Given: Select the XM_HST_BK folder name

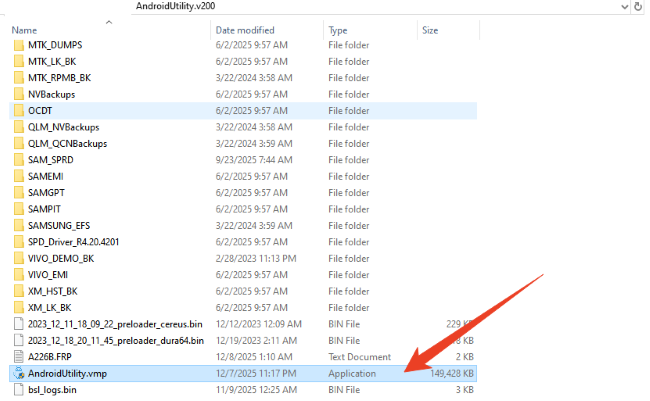Looking at the screenshot, I should coord(53,291).
